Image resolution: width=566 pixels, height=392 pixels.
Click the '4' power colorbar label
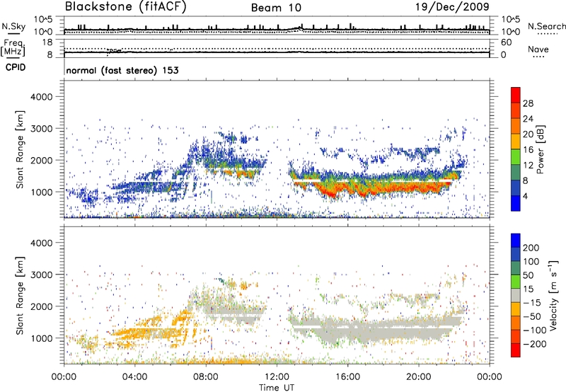526,197
